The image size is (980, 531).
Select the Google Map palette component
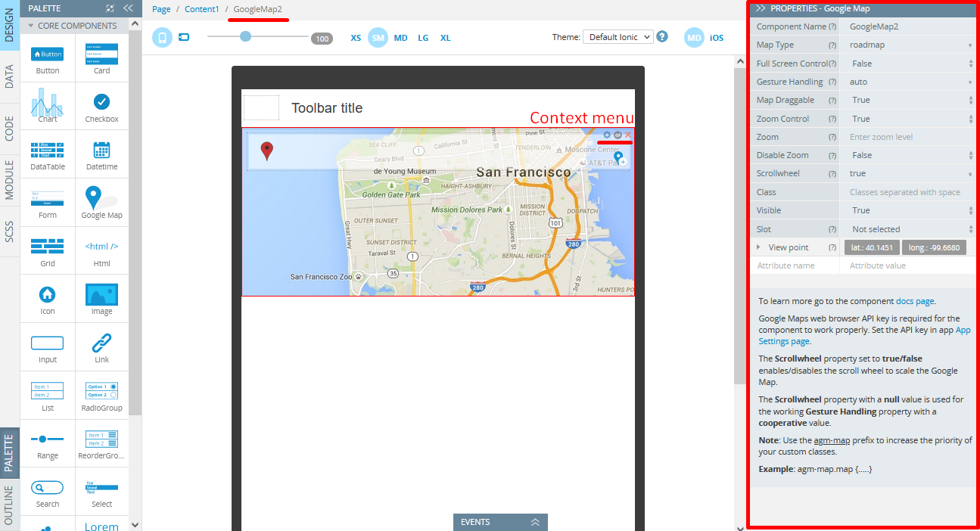click(102, 203)
